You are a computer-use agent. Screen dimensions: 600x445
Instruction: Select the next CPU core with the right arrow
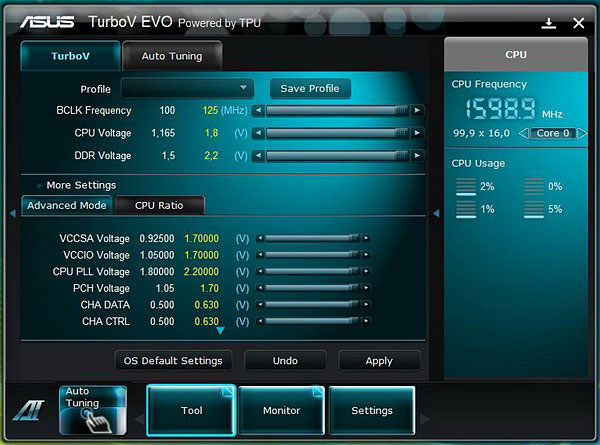[582, 133]
